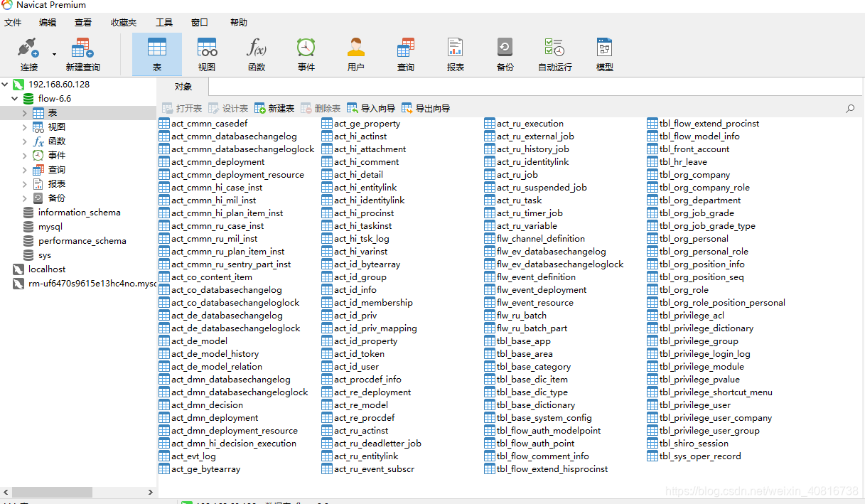Open the 函数 (Function) toolbar icon
This screenshot has height=504, width=865.
click(257, 55)
